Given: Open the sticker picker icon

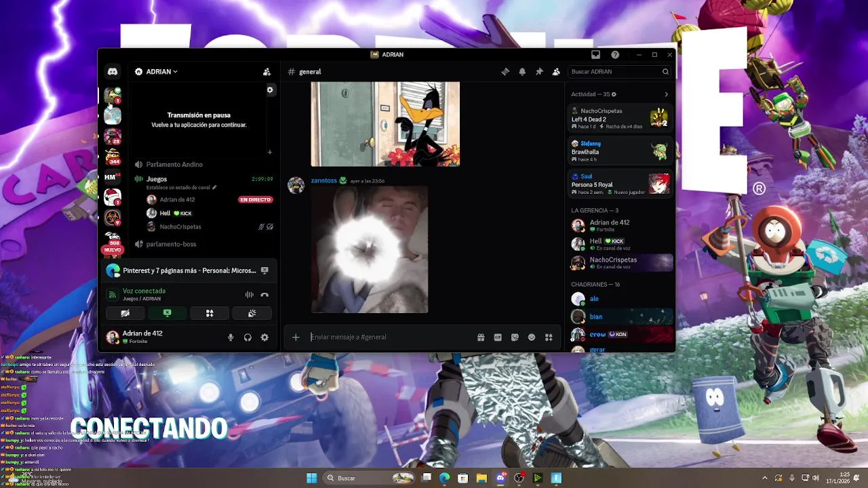Looking at the screenshot, I should pyautogui.click(x=515, y=337).
